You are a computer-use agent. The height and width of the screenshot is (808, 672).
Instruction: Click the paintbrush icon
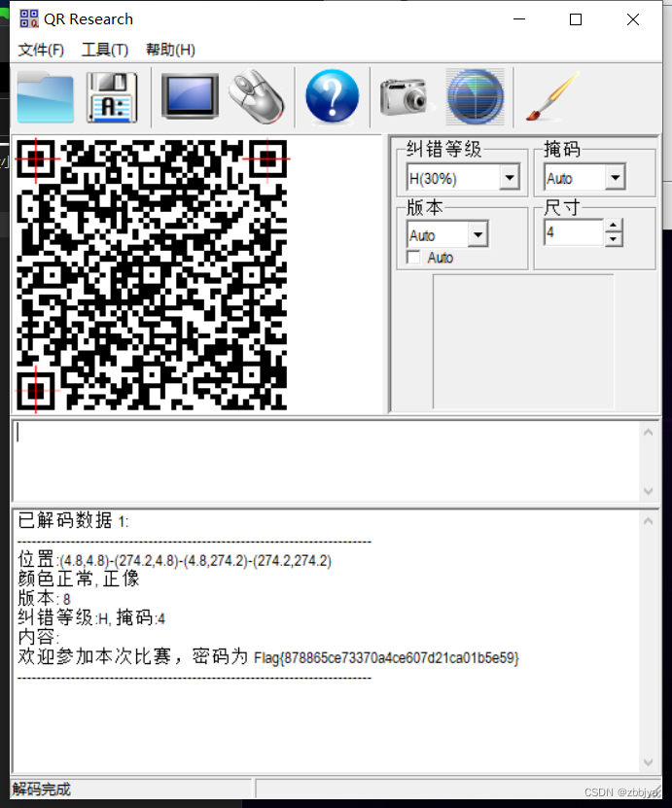coord(552,97)
